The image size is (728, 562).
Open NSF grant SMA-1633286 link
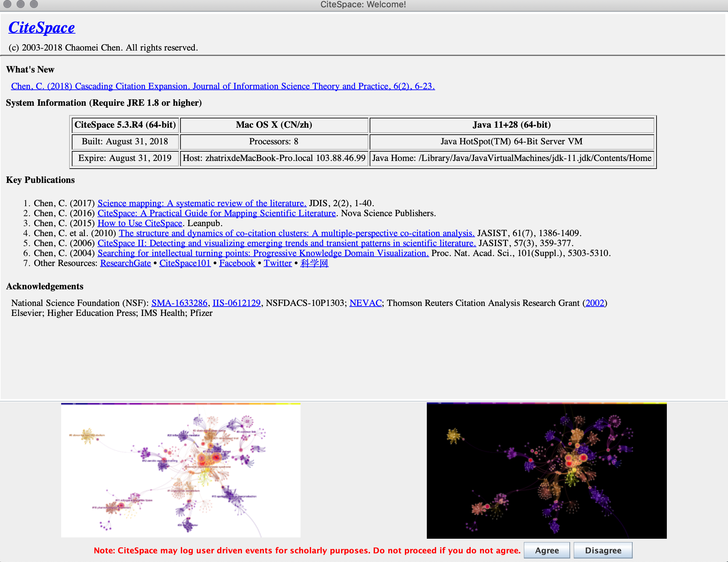tap(179, 303)
